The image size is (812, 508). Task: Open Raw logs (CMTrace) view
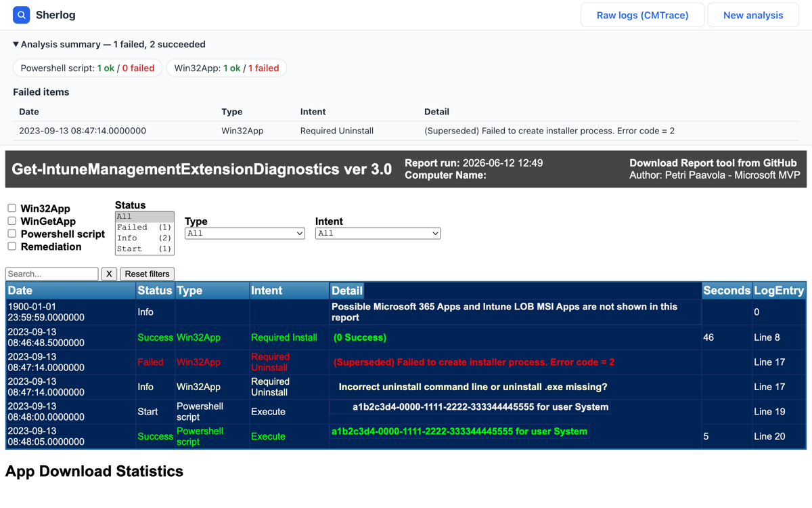click(x=642, y=15)
